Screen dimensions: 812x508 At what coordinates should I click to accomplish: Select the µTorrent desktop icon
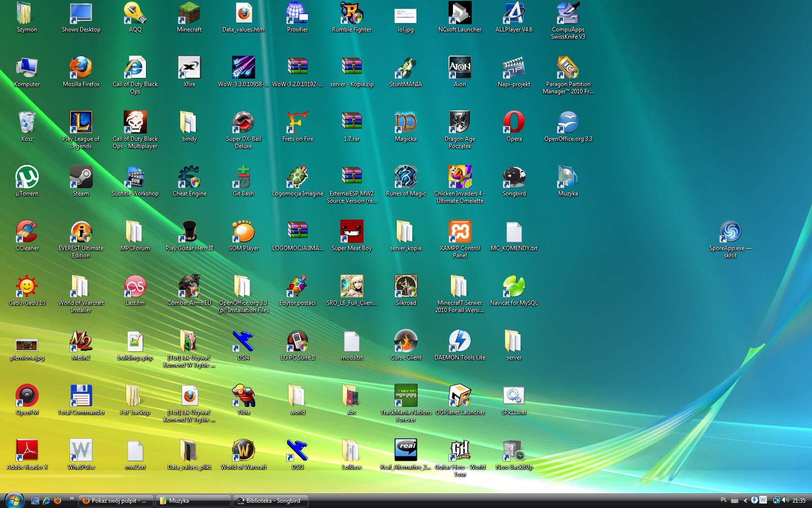(x=27, y=181)
